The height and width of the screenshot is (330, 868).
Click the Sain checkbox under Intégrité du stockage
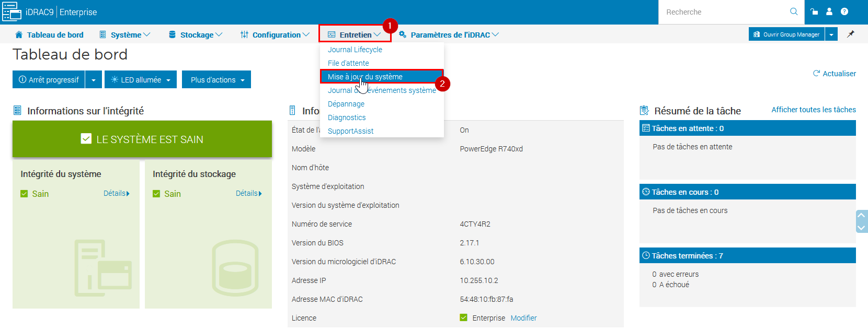coord(156,194)
